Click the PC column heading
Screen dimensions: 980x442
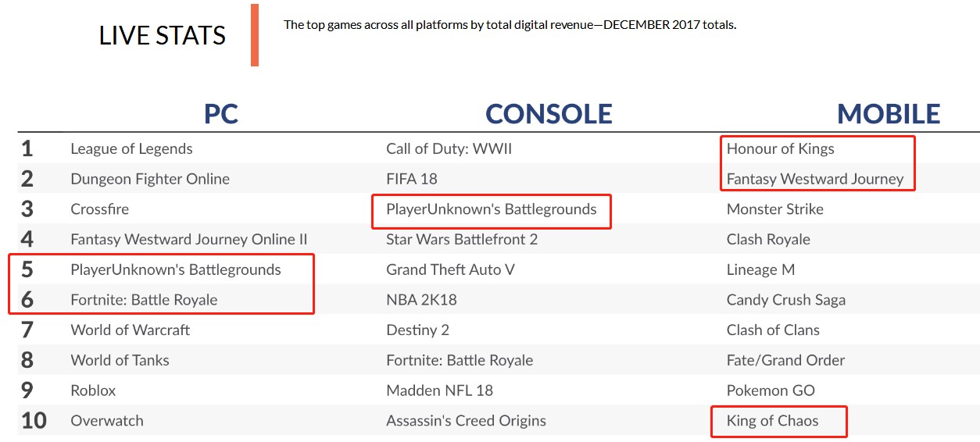click(x=220, y=114)
